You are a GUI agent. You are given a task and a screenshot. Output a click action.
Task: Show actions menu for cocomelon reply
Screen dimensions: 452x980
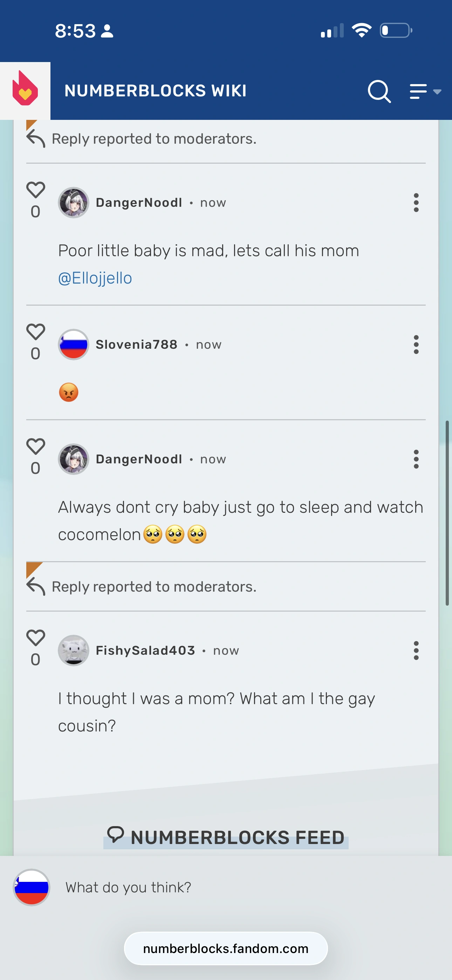(x=416, y=459)
